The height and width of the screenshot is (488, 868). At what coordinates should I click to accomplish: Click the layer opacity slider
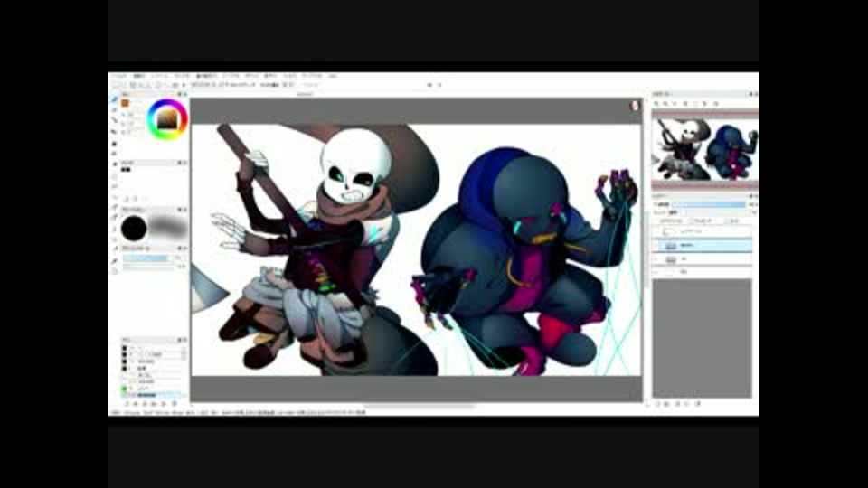point(709,205)
